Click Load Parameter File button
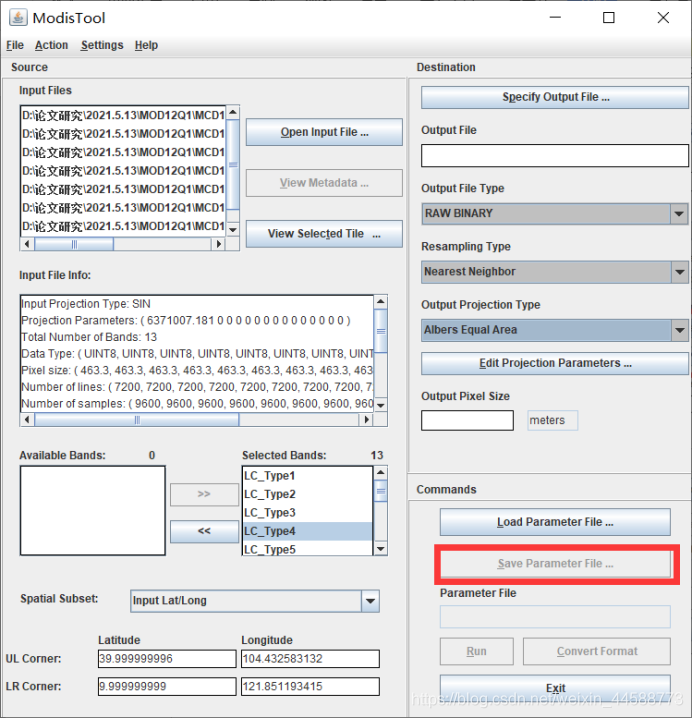The image size is (693, 718). point(555,522)
